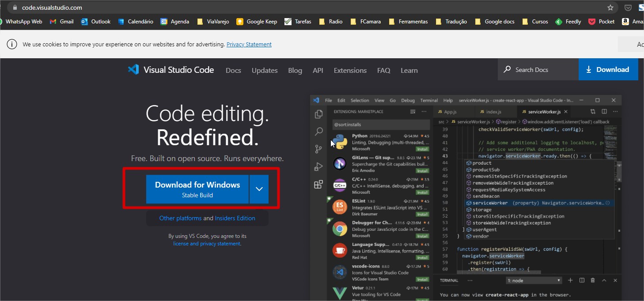Click the ESLint extension icon in the preview

[x=340, y=207]
